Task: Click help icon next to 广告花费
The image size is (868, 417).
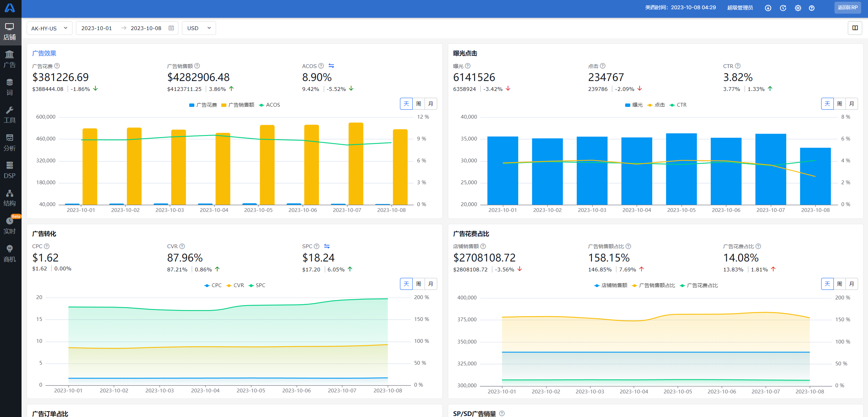Action: pos(57,66)
